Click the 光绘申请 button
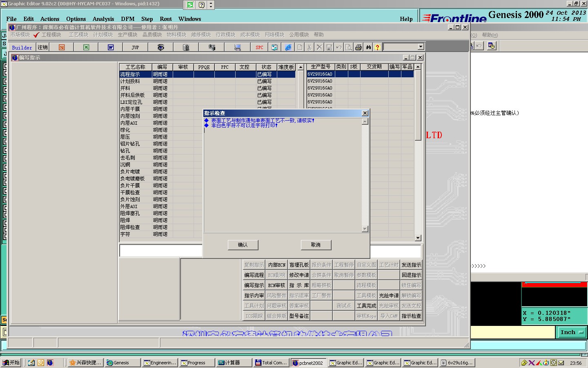The height and width of the screenshot is (368, 588). pos(389,296)
